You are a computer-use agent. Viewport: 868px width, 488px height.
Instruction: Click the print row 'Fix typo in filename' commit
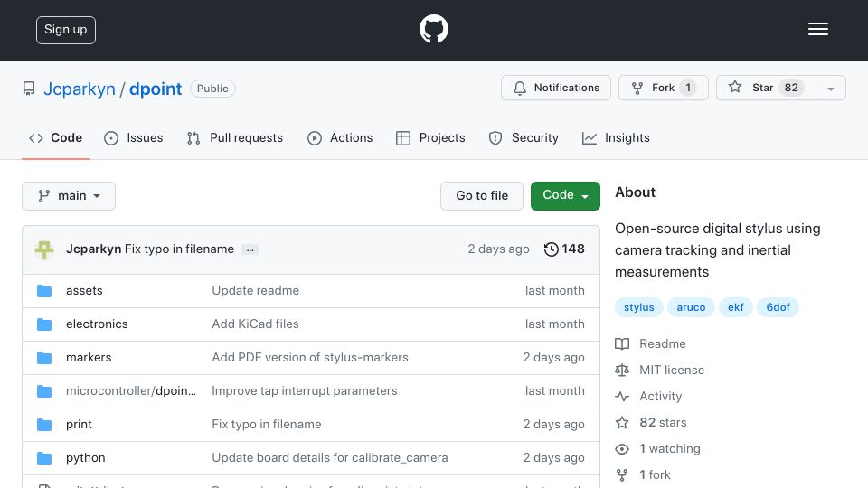(266, 425)
